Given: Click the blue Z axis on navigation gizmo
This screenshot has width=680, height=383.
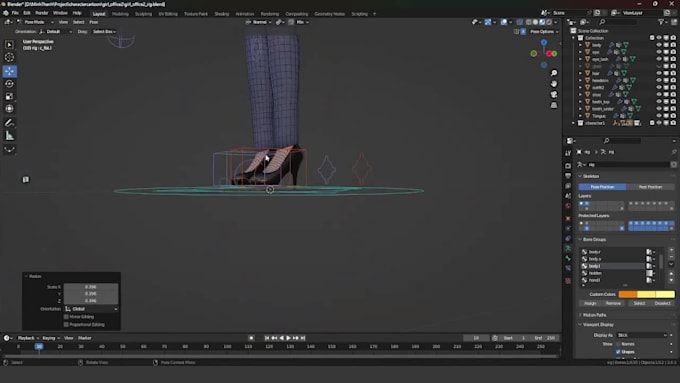Looking at the screenshot, I should tap(544, 43).
